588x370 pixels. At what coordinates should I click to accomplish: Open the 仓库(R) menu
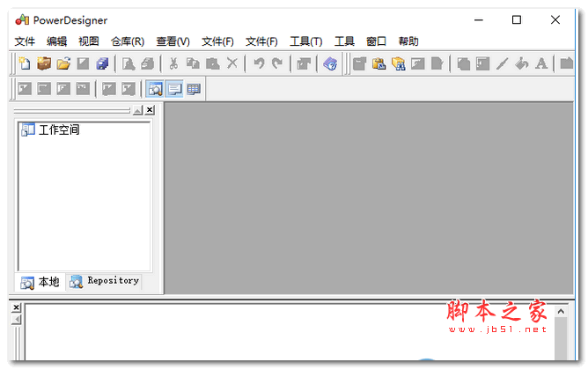tap(128, 41)
